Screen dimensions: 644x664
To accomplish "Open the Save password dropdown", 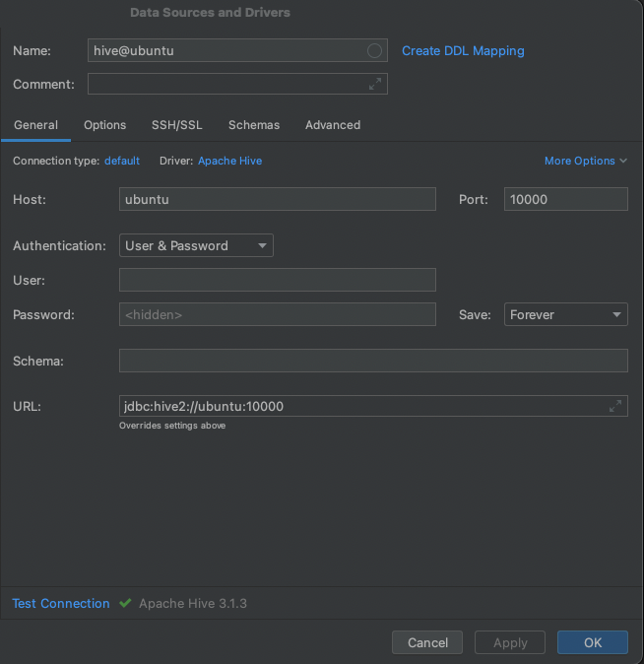I will click(565, 314).
